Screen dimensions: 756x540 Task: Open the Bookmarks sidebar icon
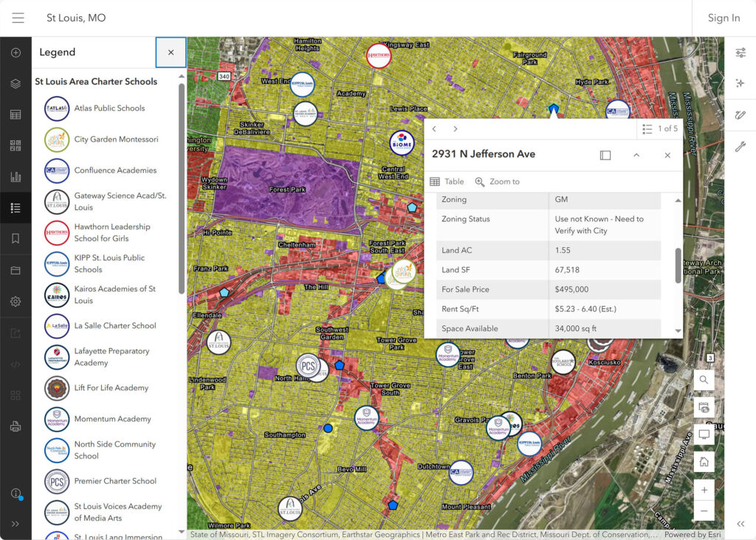pos(16,238)
